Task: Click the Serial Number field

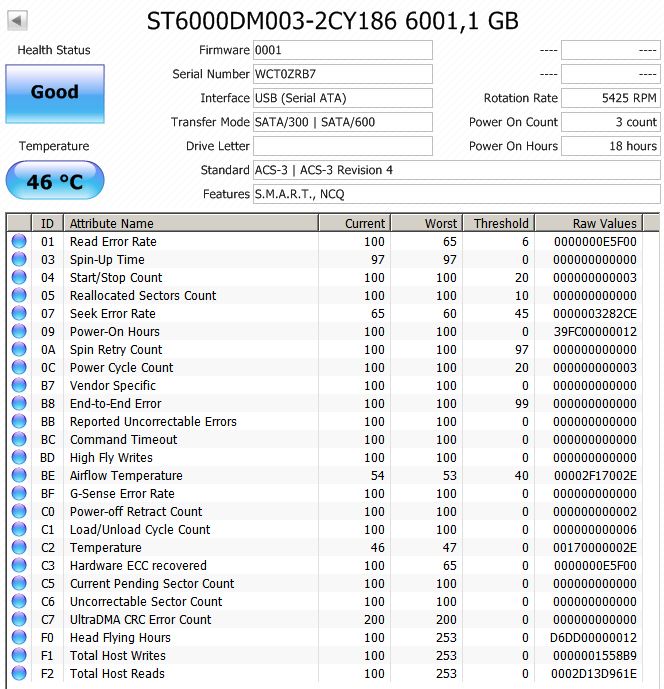Action: 343,74
